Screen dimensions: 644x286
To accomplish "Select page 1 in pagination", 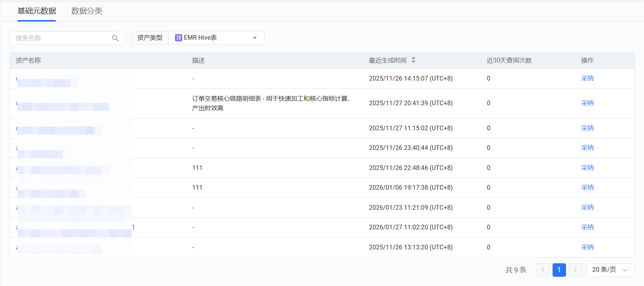I will point(559,270).
